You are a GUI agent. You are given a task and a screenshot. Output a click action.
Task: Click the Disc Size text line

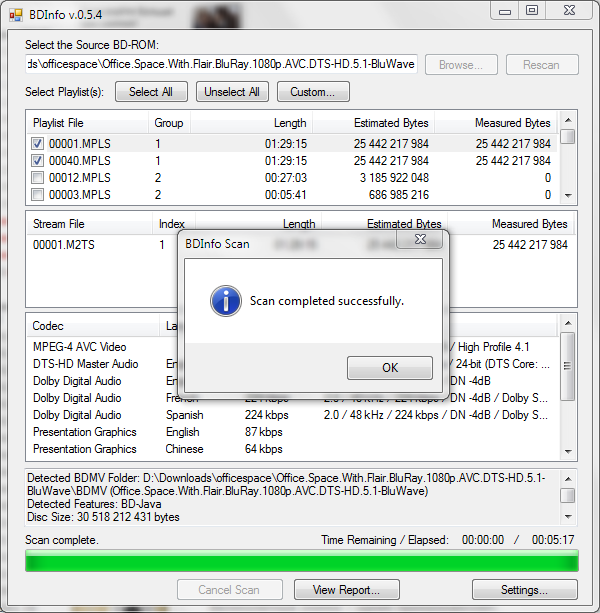pyautogui.click(x=103, y=517)
